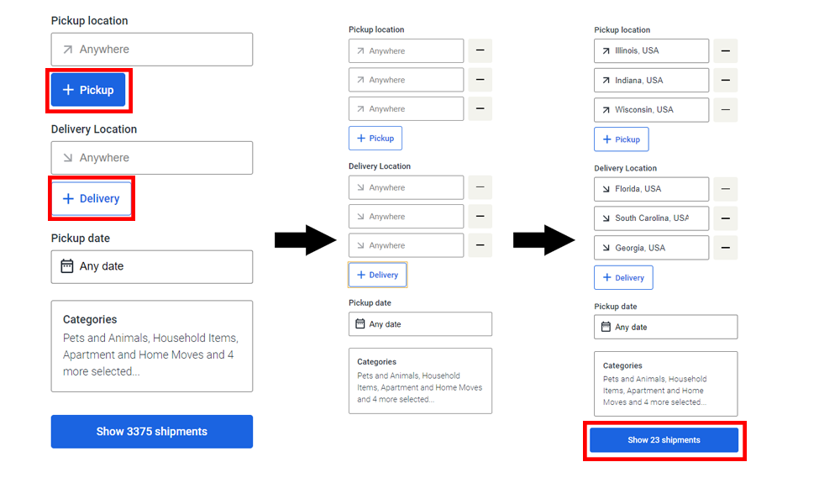Click the pickup arrow icon beside Wisconsin, USA

(607, 109)
